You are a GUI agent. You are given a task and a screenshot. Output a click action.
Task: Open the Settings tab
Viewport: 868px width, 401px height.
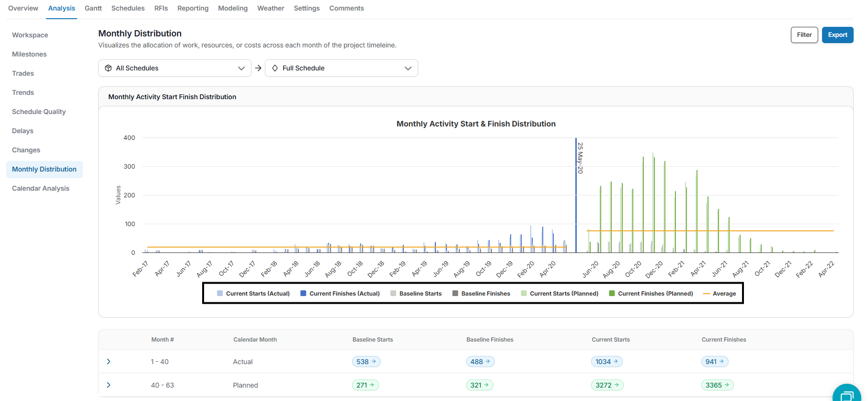click(307, 8)
